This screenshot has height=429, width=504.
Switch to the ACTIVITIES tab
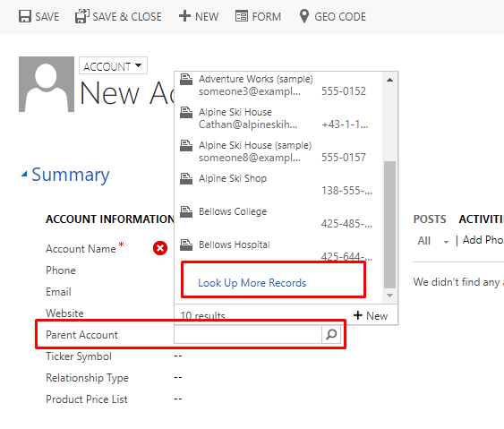(481, 219)
